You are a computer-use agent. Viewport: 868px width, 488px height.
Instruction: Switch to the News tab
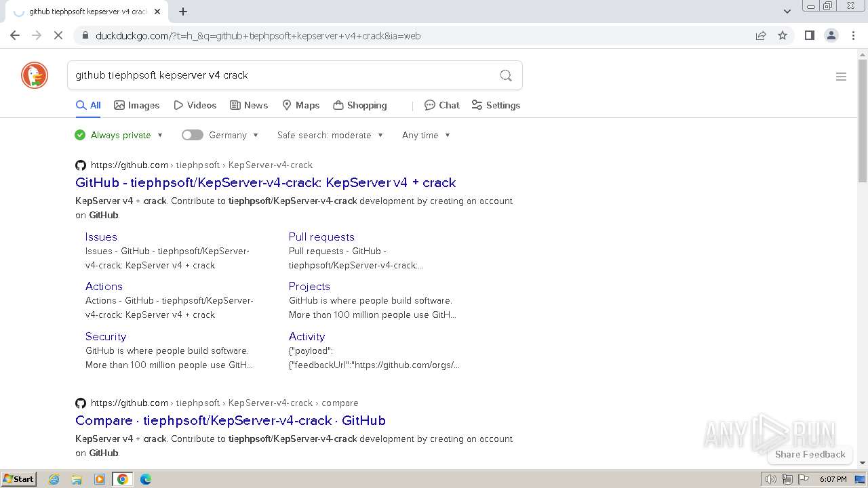[249, 105]
